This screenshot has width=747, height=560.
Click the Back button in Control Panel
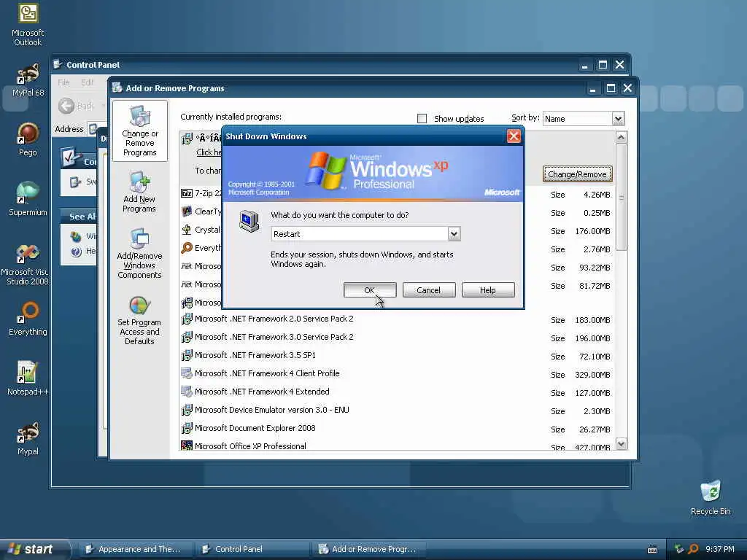[76, 106]
